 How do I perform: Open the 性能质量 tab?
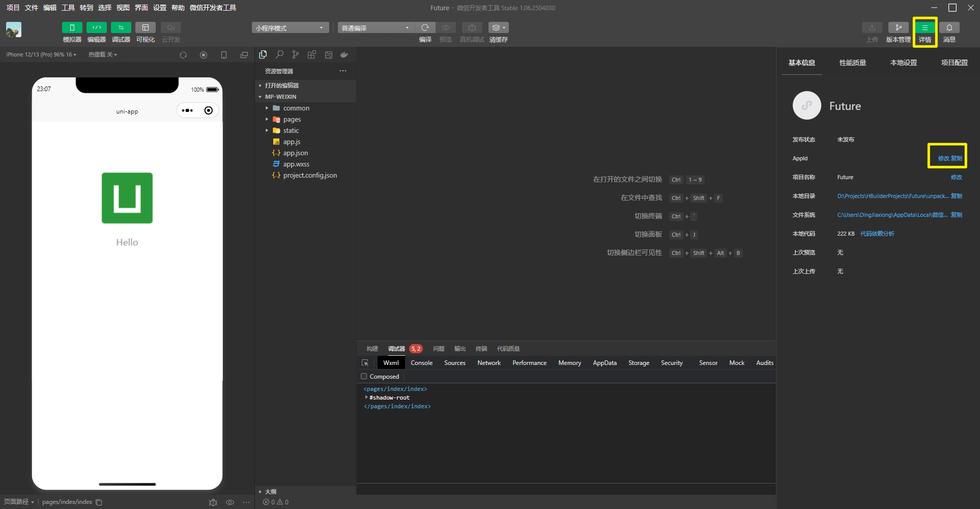(853, 63)
